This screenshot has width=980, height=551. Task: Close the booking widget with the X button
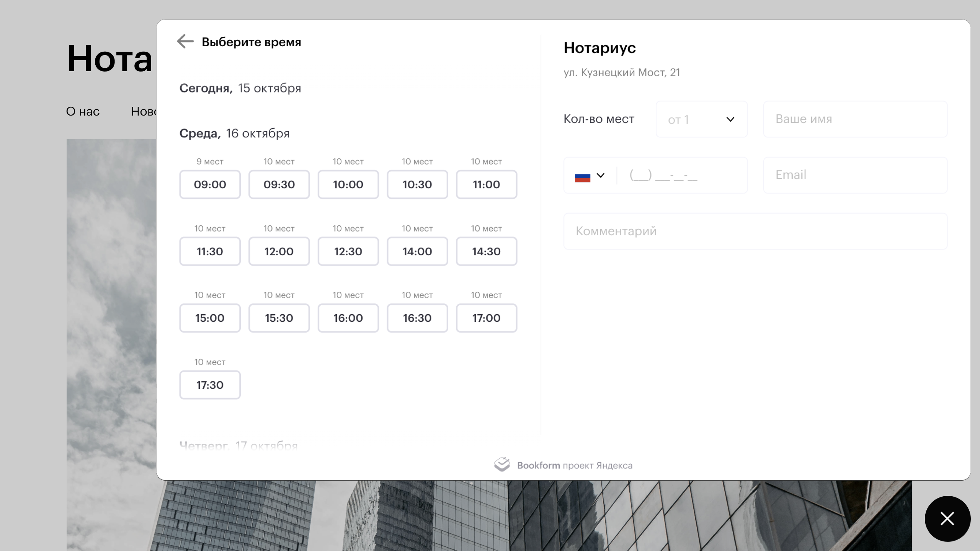[x=947, y=518]
